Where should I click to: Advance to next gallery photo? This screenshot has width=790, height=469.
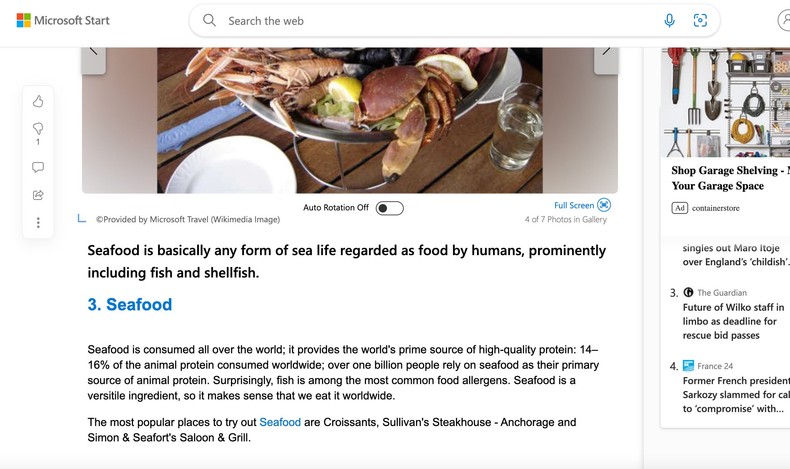(x=606, y=51)
